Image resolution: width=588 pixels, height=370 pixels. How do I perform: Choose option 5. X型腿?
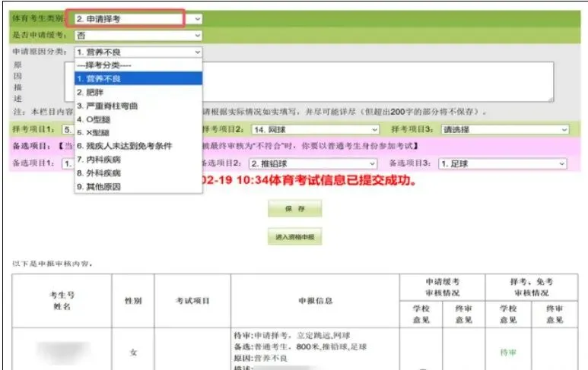click(138, 132)
